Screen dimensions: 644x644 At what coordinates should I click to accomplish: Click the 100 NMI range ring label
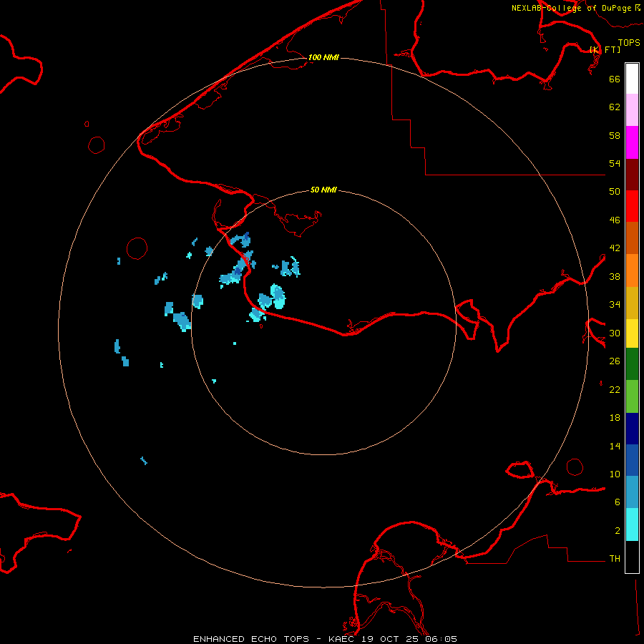click(323, 57)
